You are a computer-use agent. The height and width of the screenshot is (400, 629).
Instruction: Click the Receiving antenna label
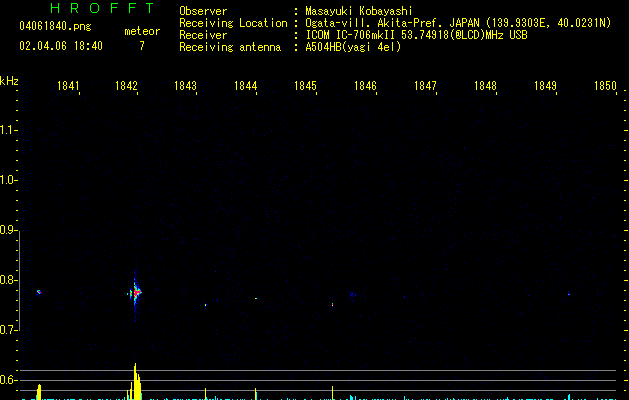coord(230,47)
